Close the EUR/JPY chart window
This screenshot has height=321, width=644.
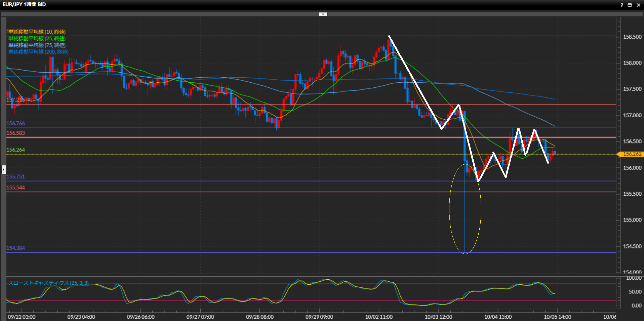(639, 5)
